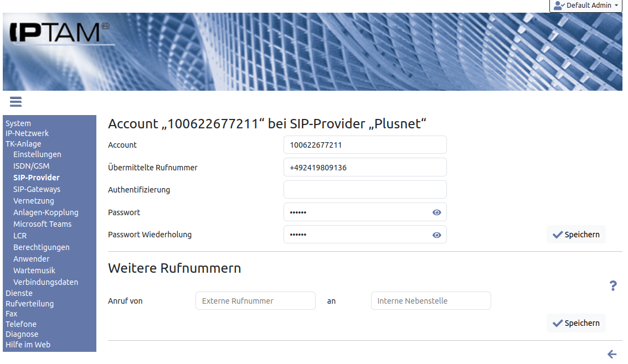Click the Interne Nebenstelle input field
Viewport: 628px width, 364px height.
pos(431,301)
